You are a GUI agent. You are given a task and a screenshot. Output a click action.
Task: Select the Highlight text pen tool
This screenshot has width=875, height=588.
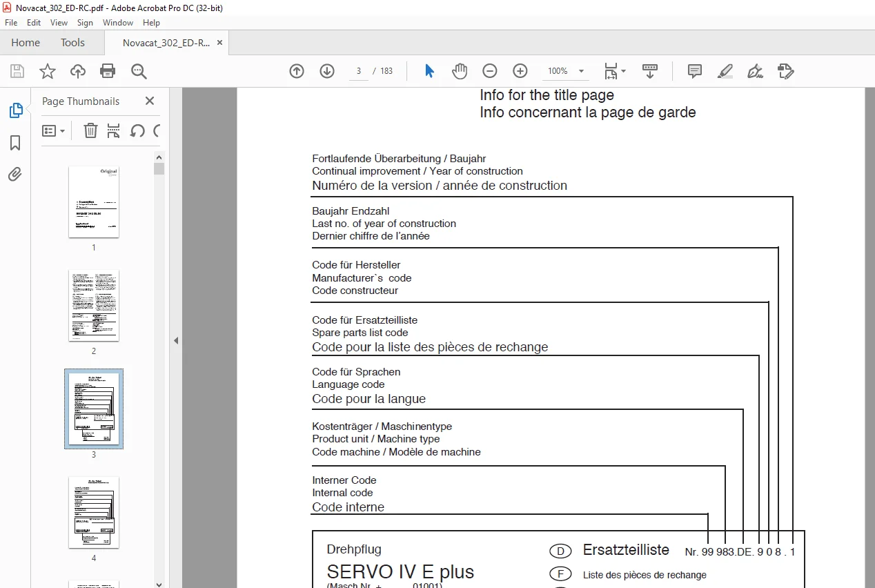725,71
